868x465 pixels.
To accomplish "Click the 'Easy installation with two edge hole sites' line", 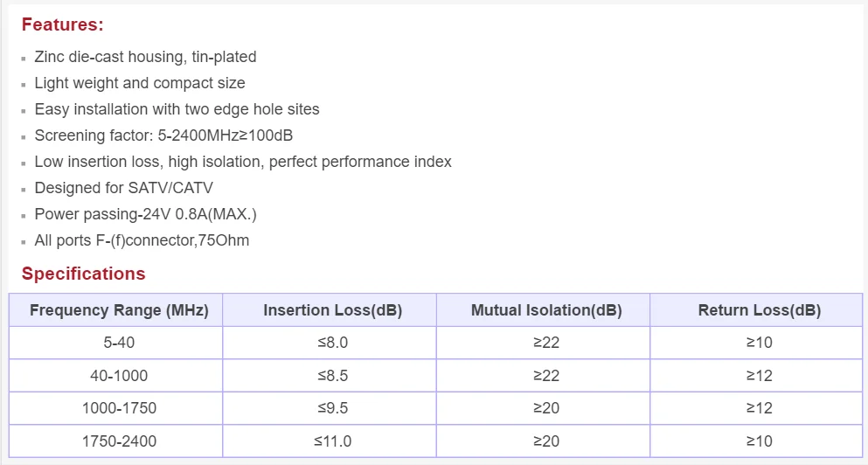I will [x=177, y=109].
